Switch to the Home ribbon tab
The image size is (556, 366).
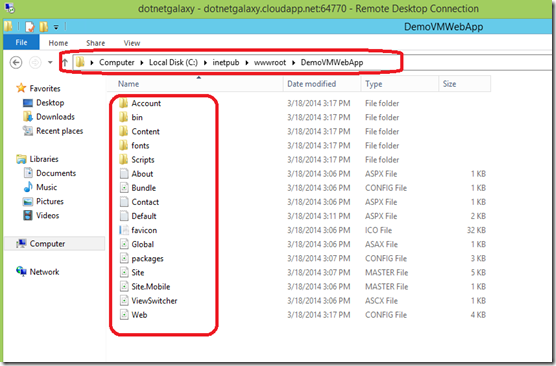(58, 43)
